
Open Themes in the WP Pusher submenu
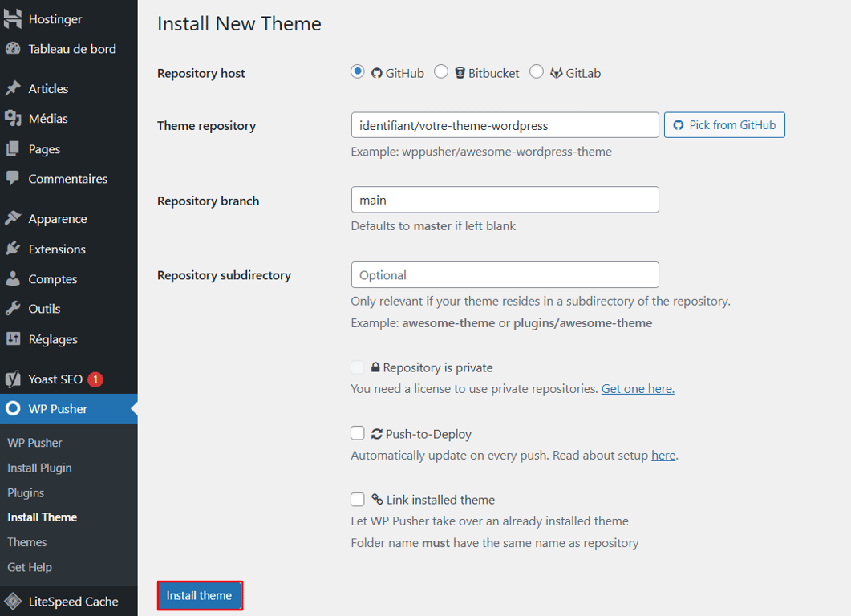[26, 541]
